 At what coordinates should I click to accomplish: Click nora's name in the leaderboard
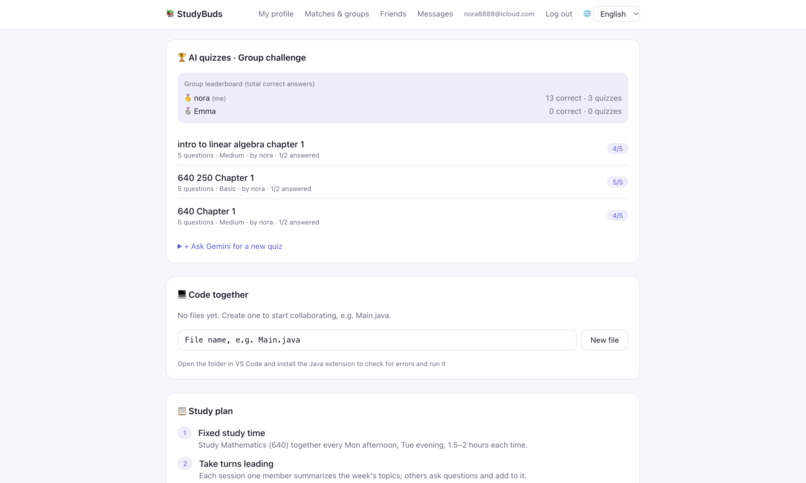click(x=202, y=98)
